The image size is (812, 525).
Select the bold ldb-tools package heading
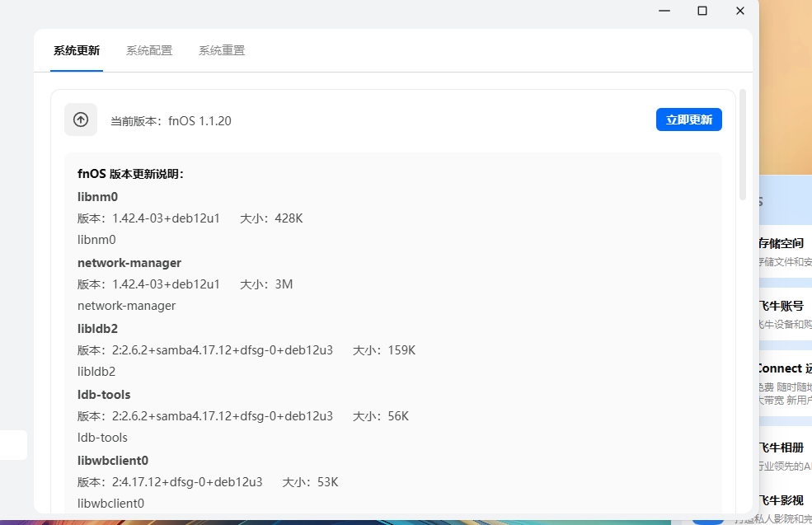(104, 395)
